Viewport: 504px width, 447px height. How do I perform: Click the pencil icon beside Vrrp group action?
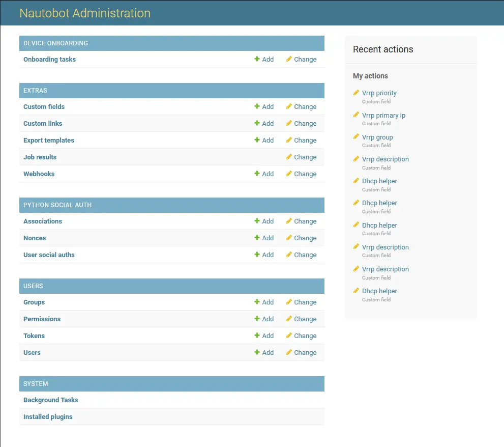[356, 137]
